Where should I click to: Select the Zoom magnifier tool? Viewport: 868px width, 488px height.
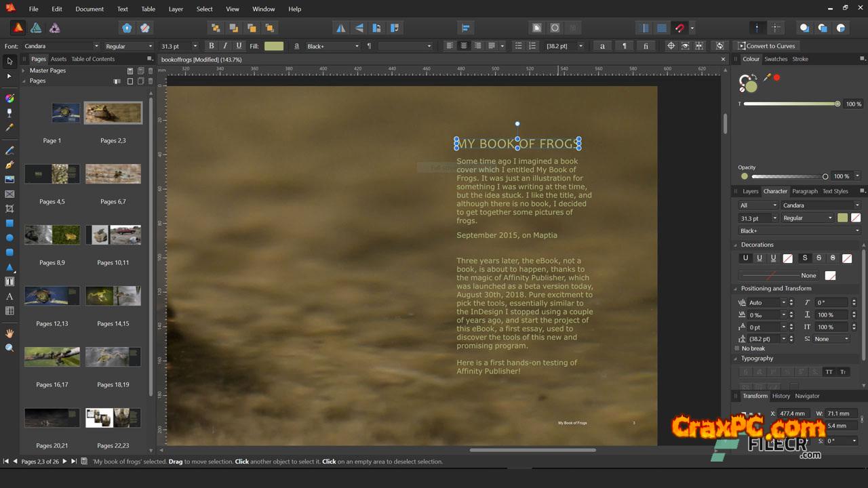pyautogui.click(x=9, y=348)
